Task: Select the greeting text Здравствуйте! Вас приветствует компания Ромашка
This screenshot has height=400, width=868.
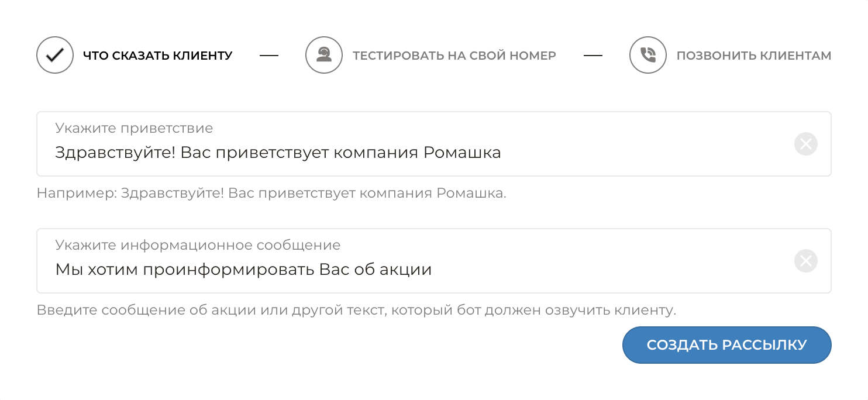Action: pyautogui.click(x=278, y=152)
